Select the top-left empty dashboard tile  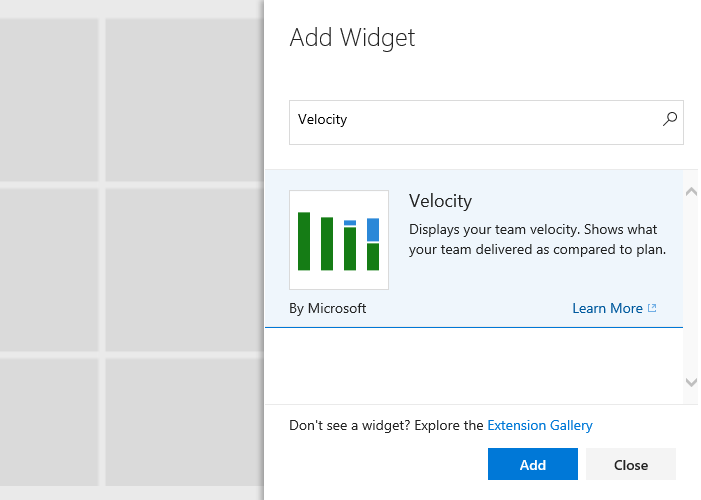48,98
